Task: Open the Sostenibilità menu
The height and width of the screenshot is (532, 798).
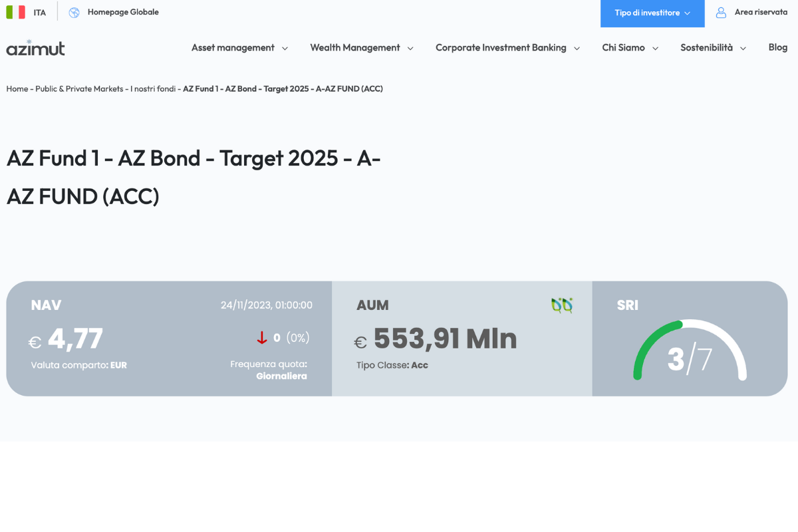Action: tap(706, 48)
